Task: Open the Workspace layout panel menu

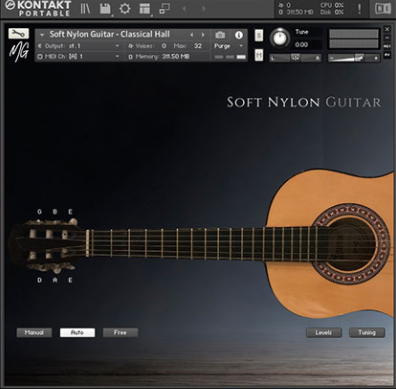Action: point(145,9)
